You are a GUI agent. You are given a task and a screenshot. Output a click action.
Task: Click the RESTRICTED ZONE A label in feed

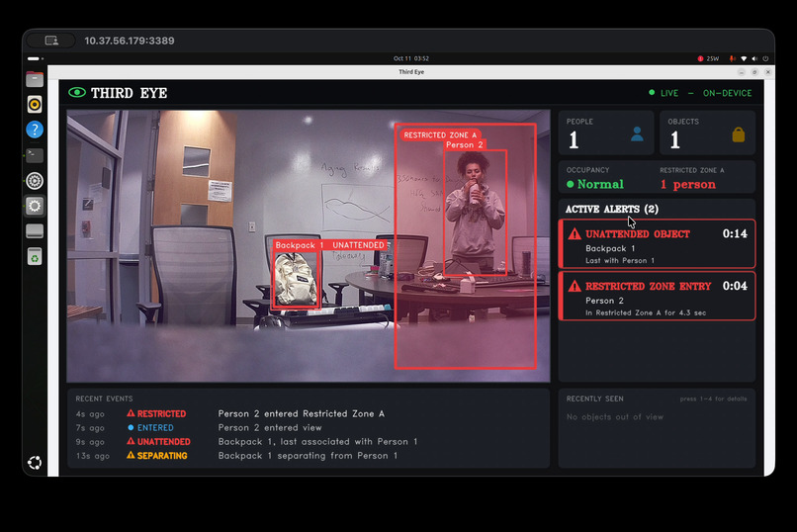coord(440,135)
